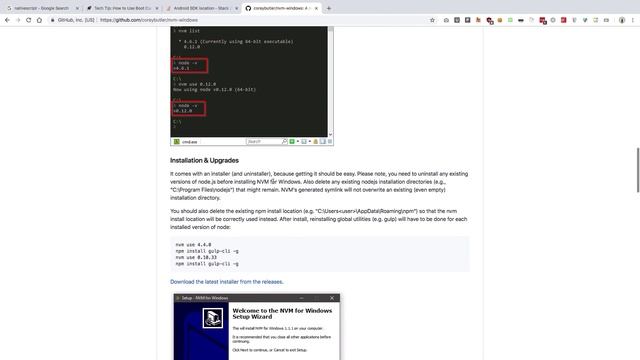
Task: Open the black bar extension icon
Action: 521,20
